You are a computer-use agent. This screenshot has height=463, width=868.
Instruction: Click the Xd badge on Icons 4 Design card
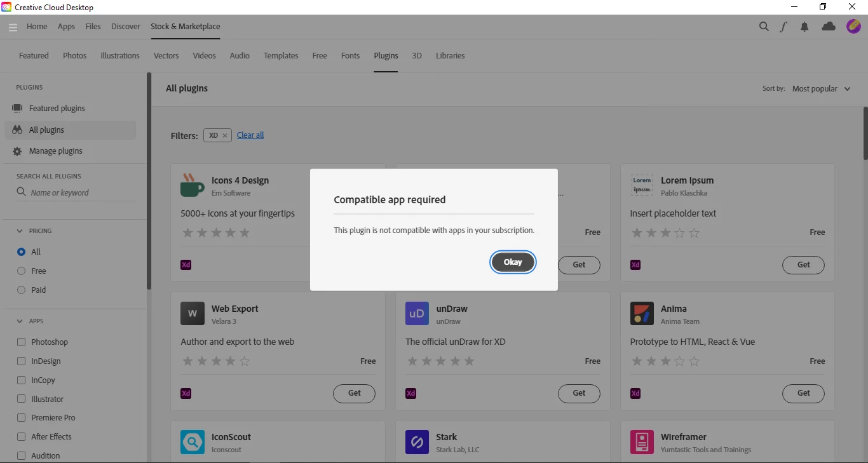(186, 265)
